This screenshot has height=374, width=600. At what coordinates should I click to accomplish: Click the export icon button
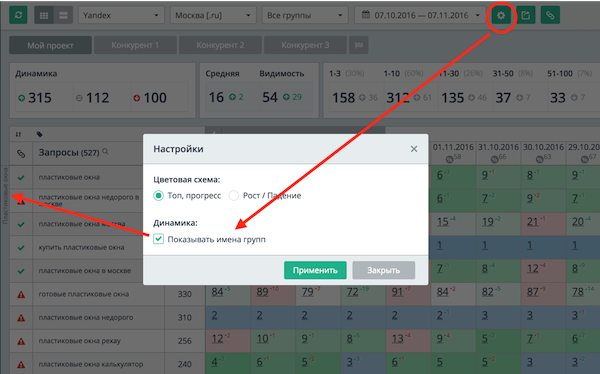pos(526,15)
